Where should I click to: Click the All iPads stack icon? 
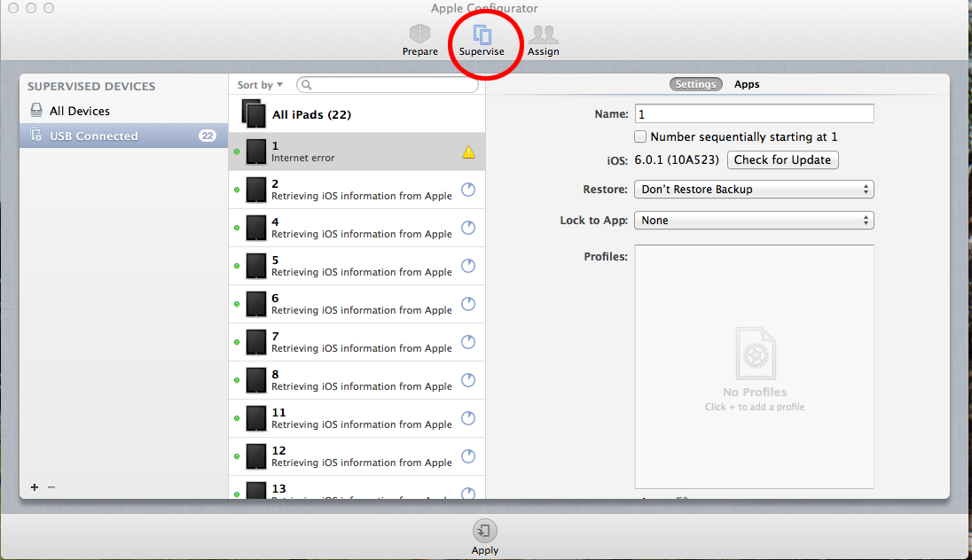pos(254,114)
